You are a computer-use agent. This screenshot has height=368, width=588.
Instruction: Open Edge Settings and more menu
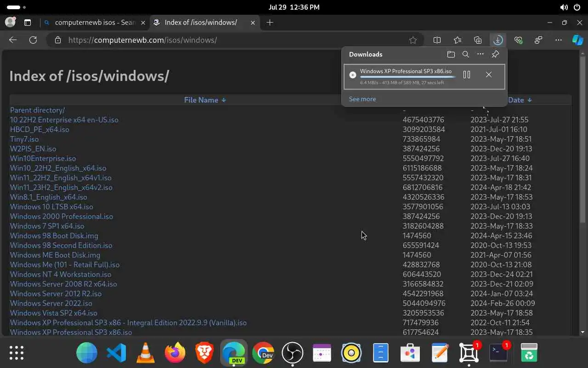tap(559, 40)
